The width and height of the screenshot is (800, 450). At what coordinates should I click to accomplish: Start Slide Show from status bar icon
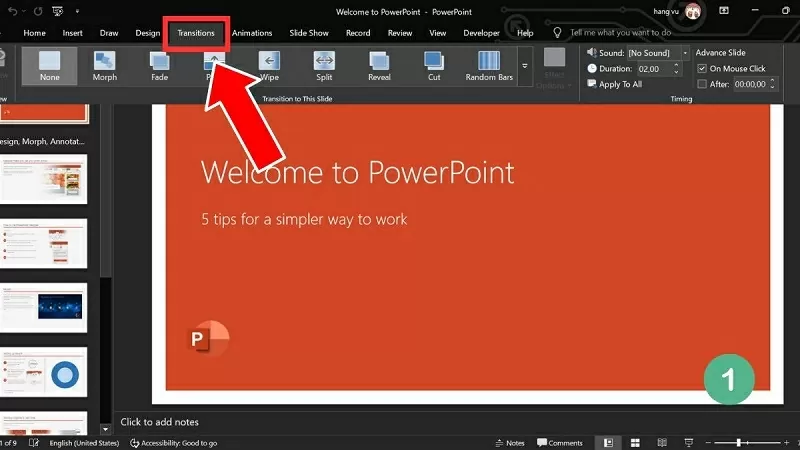pos(690,442)
